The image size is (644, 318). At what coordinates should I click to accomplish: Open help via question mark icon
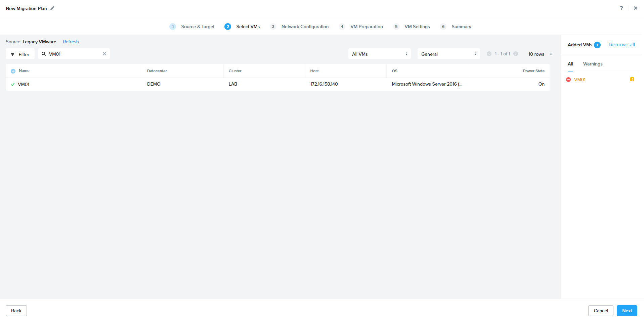[621, 8]
